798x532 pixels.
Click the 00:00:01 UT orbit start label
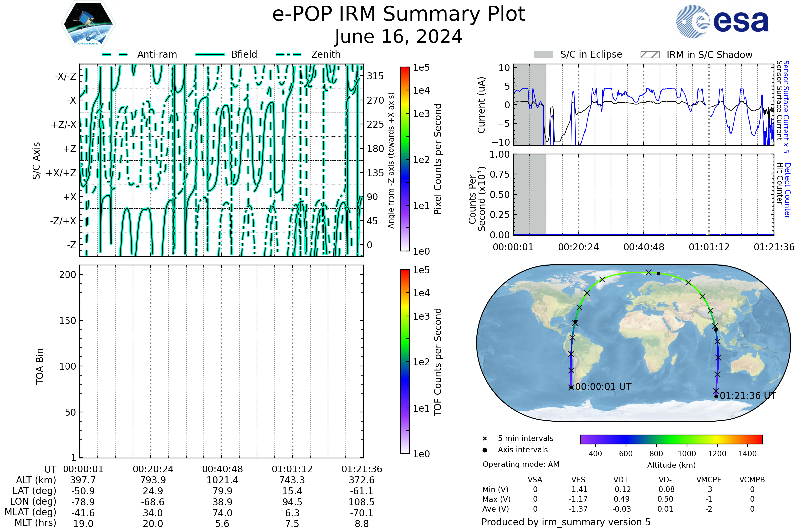(603, 387)
